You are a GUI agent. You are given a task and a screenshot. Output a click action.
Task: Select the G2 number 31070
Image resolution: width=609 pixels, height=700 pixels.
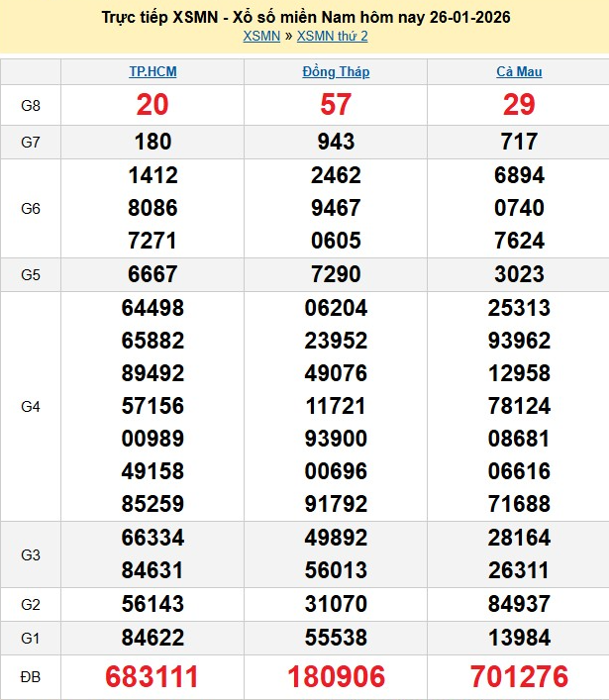tap(336, 604)
